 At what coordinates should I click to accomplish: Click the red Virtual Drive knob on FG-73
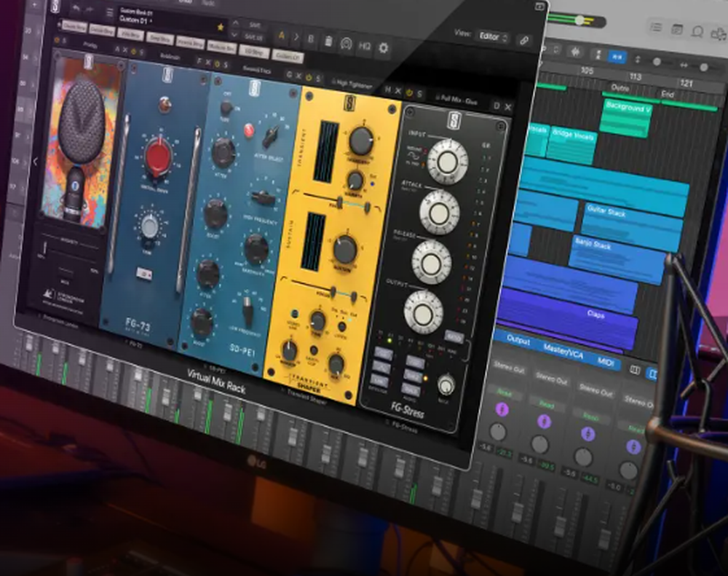click(159, 156)
